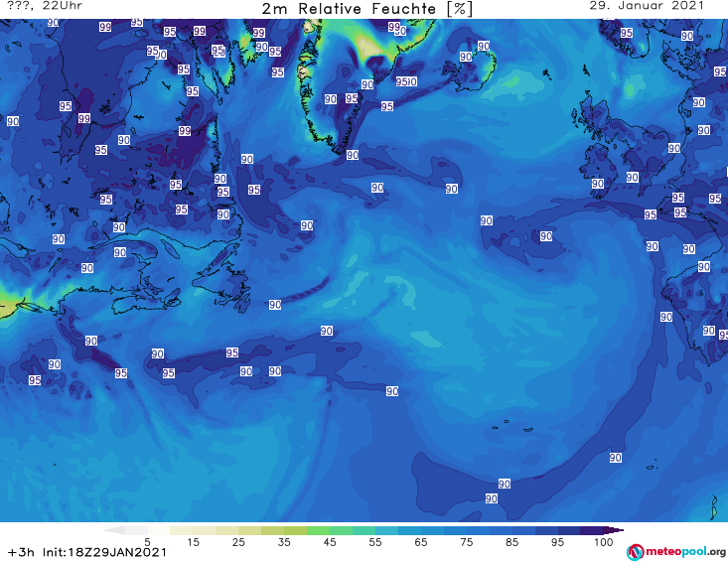The height and width of the screenshot is (562, 728).
Task: Pick the pale grey arrow tip of the color scale
Action: point(114,530)
